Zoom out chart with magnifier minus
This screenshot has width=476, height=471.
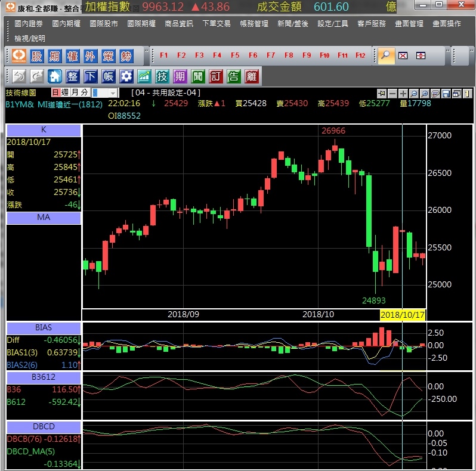pos(414,94)
